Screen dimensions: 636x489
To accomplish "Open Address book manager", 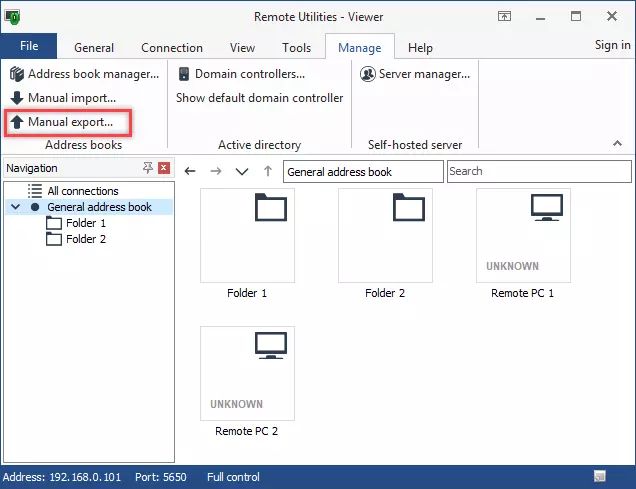I will coord(84,74).
